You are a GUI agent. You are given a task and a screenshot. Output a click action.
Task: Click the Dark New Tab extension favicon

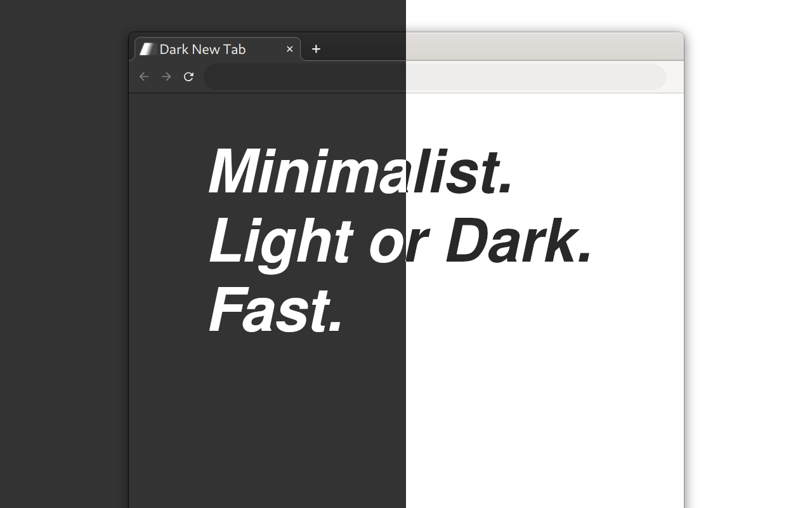click(x=147, y=49)
